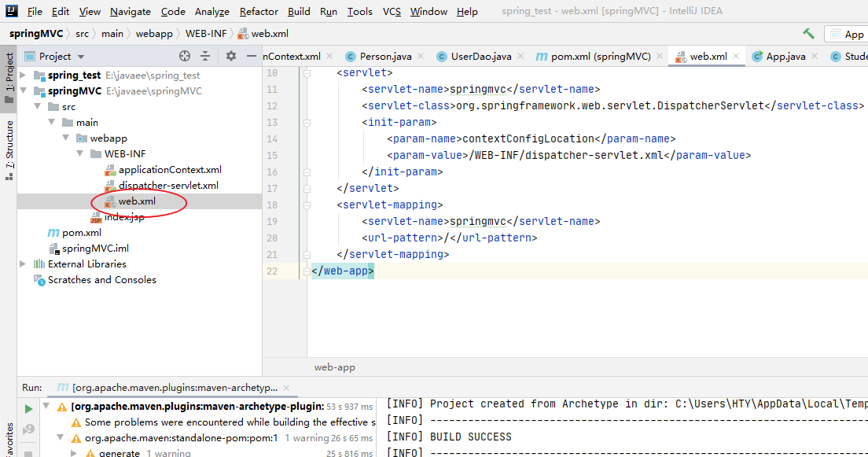Open the Analyze menu
The image size is (868, 457).
[x=212, y=12]
